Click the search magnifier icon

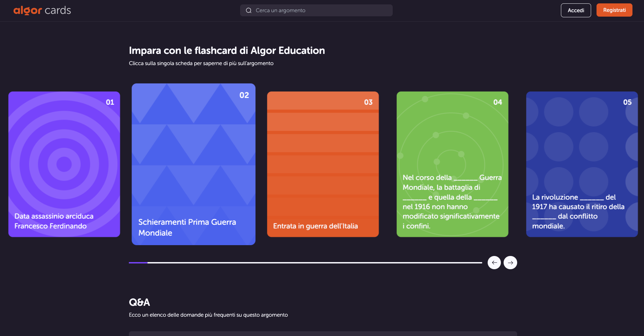[249, 11]
